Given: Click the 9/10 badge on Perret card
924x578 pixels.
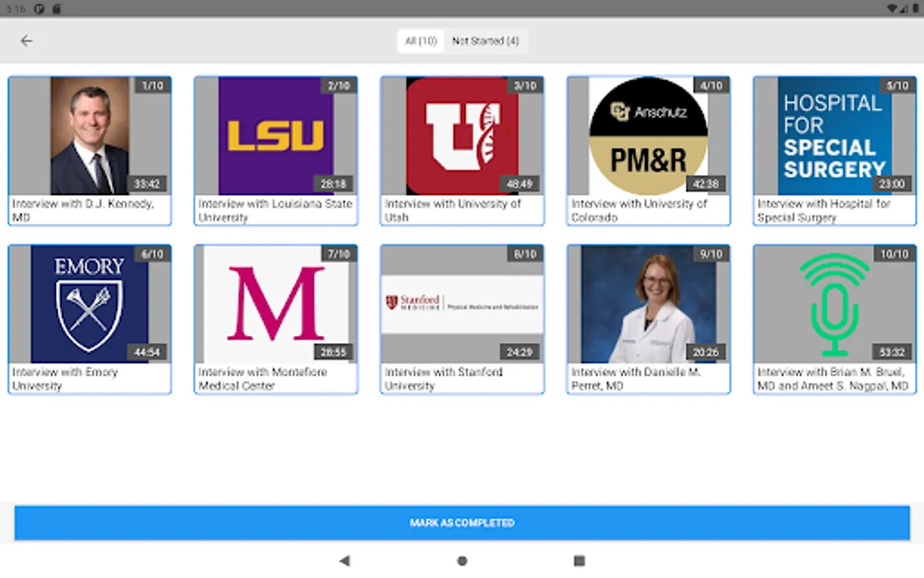Looking at the screenshot, I should (711, 254).
